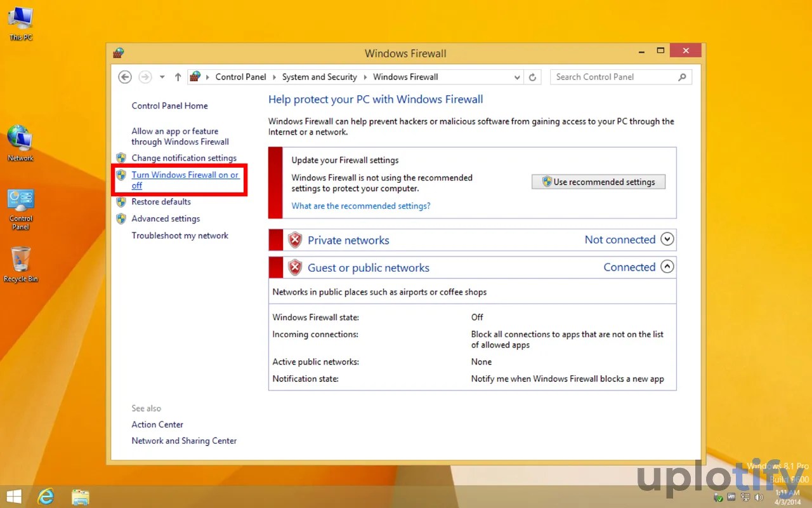Click Restore defaults link
The image size is (812, 508).
coord(161,202)
